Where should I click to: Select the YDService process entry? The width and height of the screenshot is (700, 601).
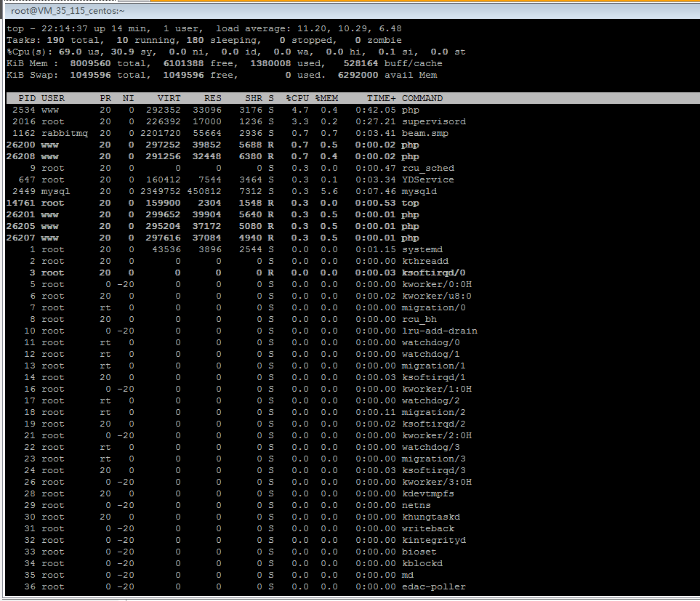tap(427, 180)
